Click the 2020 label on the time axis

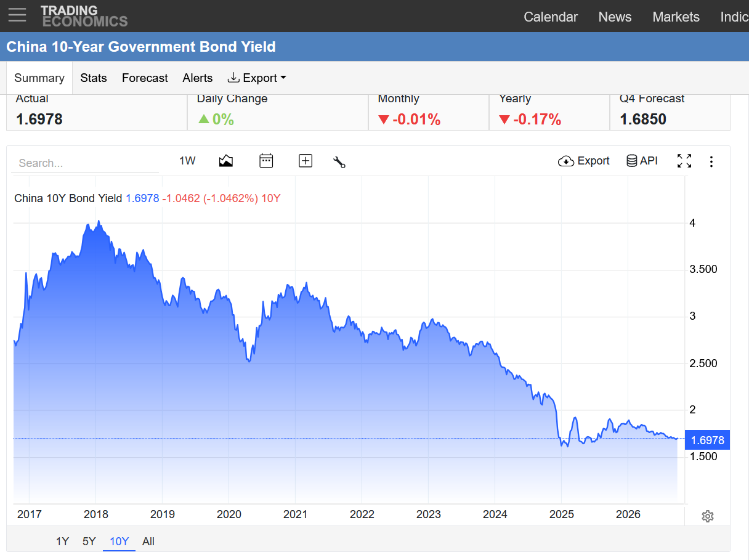tap(229, 514)
